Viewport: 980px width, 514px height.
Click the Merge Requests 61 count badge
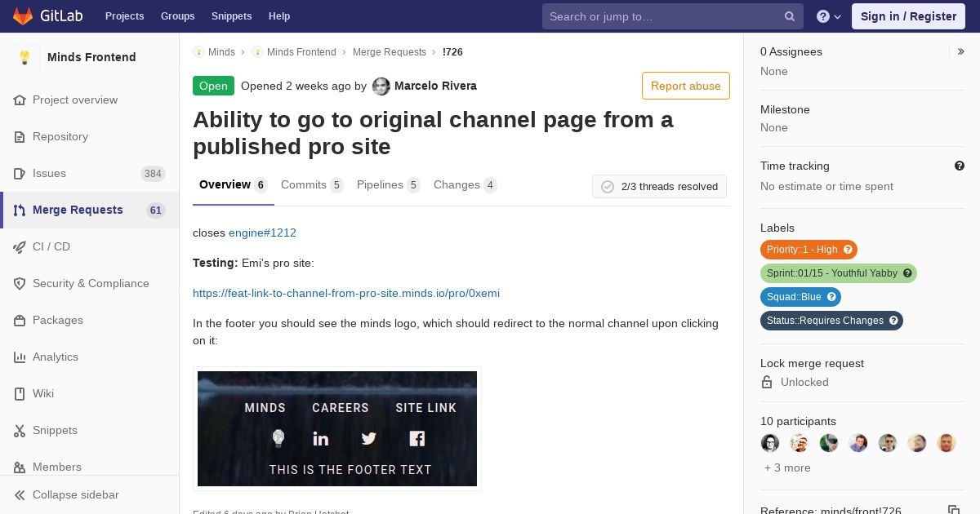pyautogui.click(x=156, y=210)
